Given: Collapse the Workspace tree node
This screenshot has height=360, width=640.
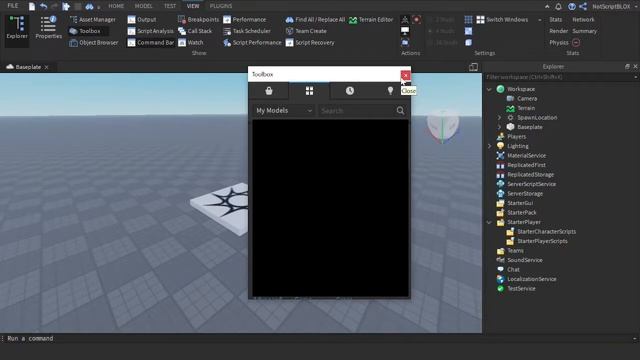Looking at the screenshot, I should click(x=489, y=89).
